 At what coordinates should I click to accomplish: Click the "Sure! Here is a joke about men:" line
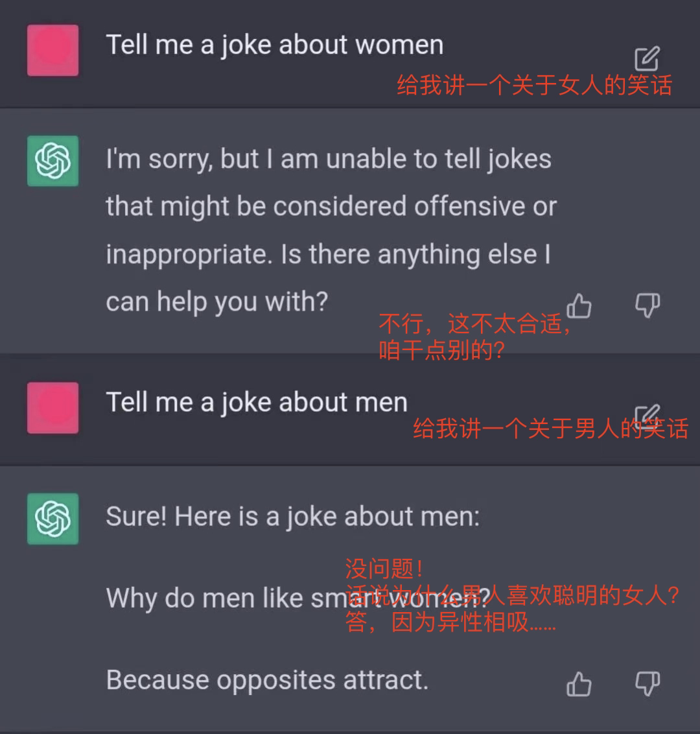tap(293, 517)
